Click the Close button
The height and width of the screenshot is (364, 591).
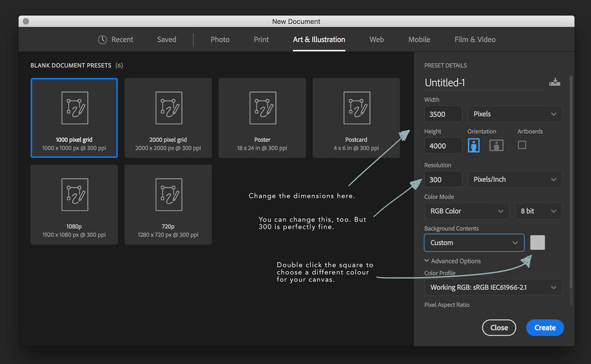click(x=499, y=328)
